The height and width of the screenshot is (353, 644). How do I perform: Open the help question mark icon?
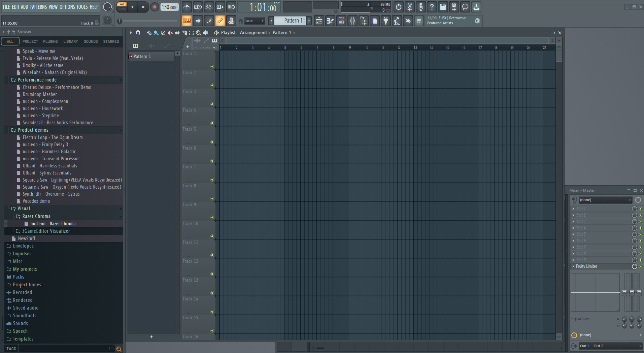432,7
